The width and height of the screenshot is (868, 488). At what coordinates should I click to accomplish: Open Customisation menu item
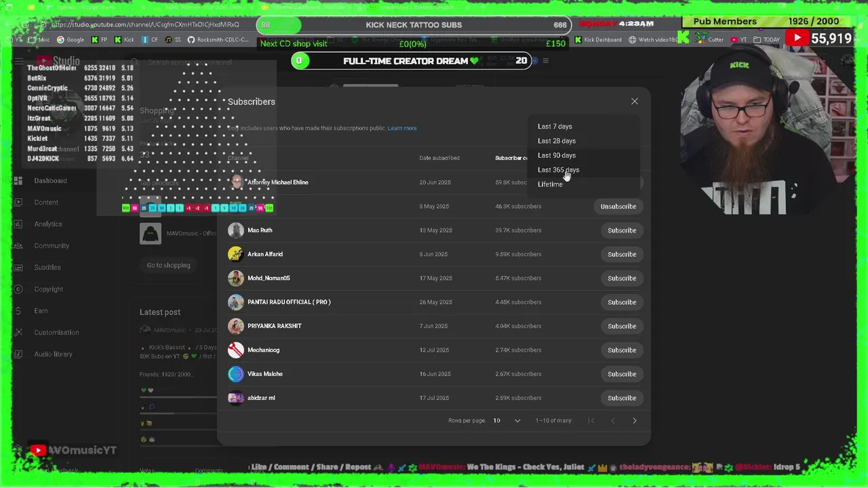coord(56,333)
